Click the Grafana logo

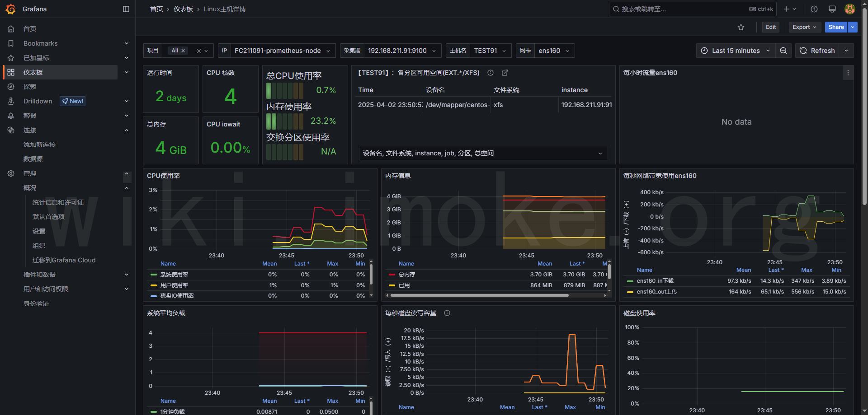tap(11, 9)
